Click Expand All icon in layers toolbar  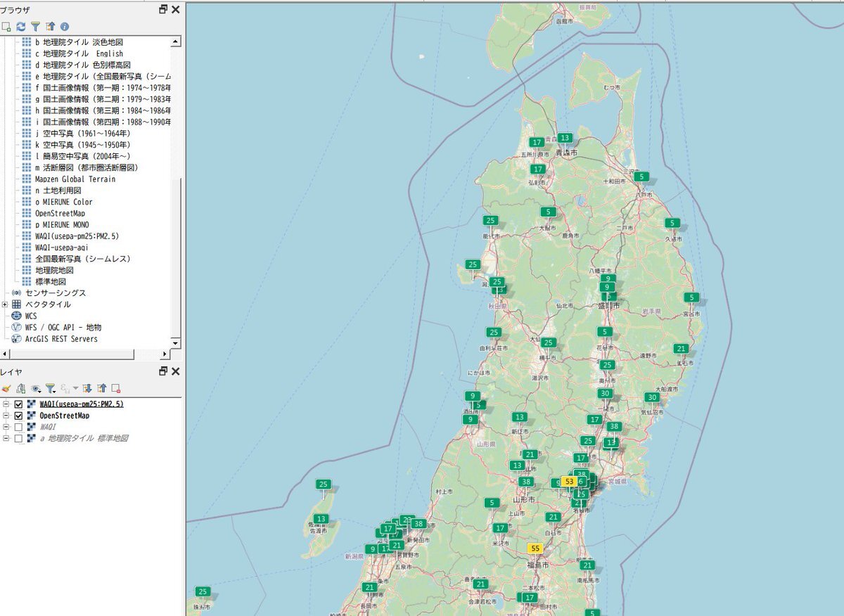point(87,388)
